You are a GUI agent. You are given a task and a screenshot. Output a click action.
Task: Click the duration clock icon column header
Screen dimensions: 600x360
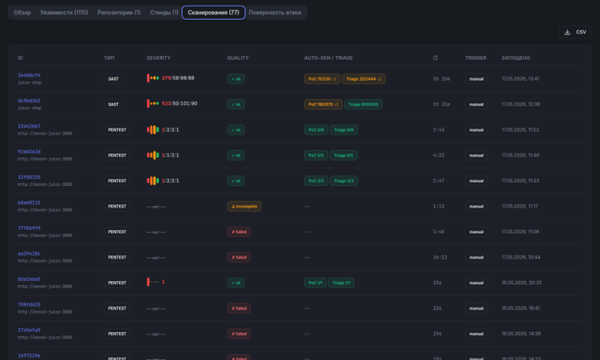coord(435,58)
